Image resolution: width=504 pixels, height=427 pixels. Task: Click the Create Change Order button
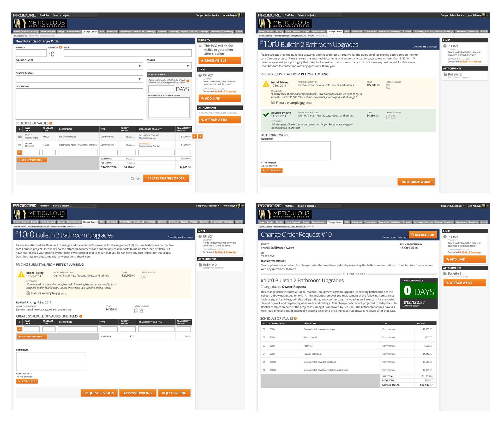(x=166, y=178)
